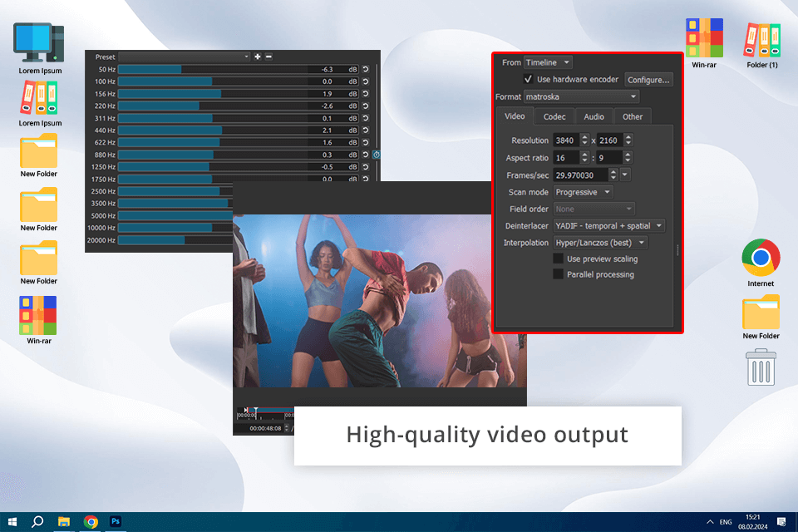The width and height of the screenshot is (798, 532).
Task: Switch to the Video export tab
Action: 515,116
